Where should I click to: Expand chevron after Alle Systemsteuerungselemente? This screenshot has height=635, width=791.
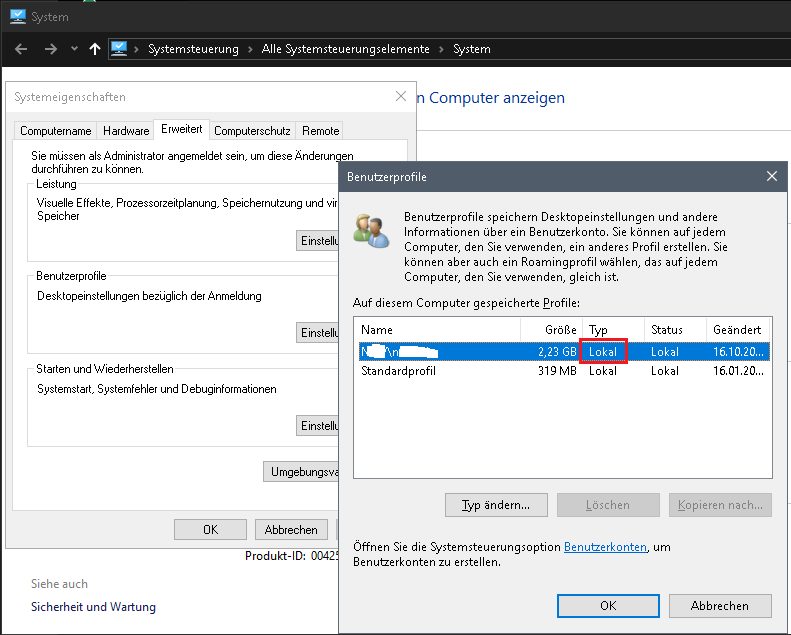coord(442,49)
